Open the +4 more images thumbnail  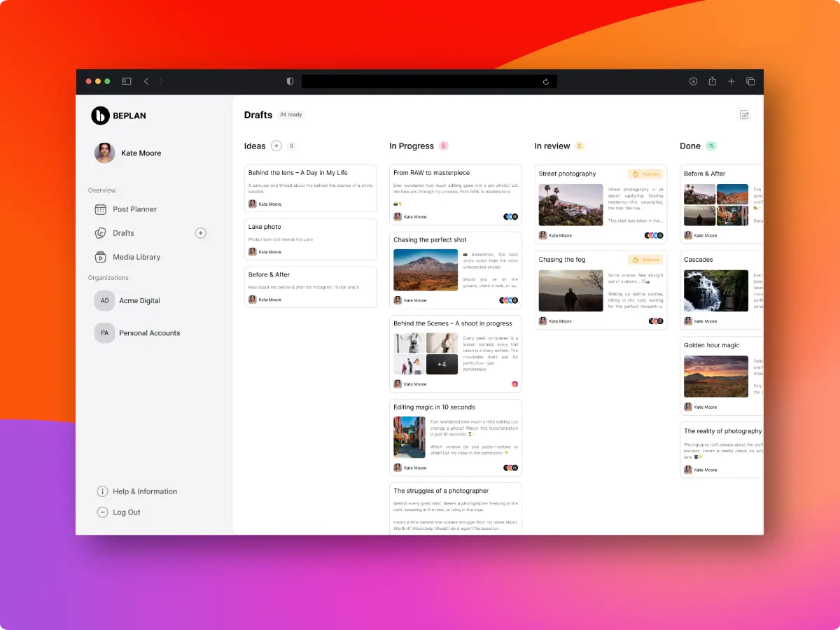(442, 364)
